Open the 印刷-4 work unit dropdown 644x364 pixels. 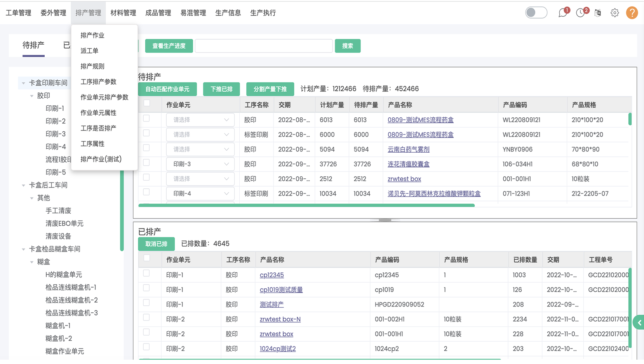click(200, 194)
